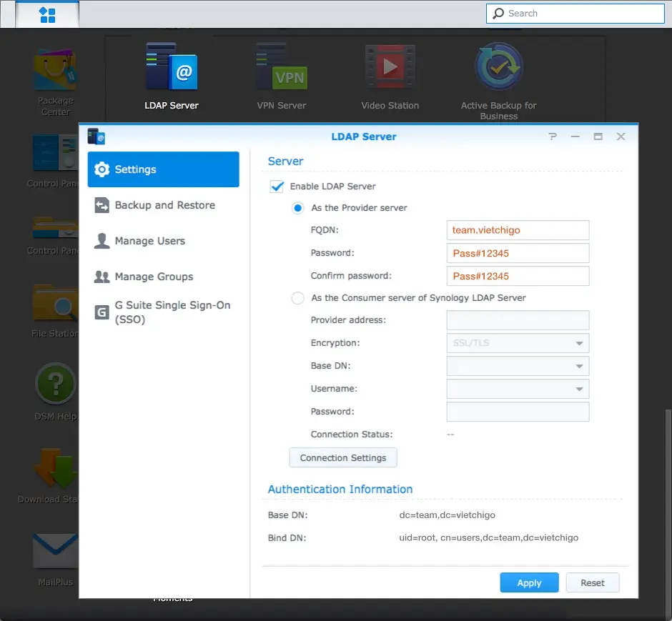Toggle the Enable LDAP Server checkbox
672x621 pixels.
[277, 187]
